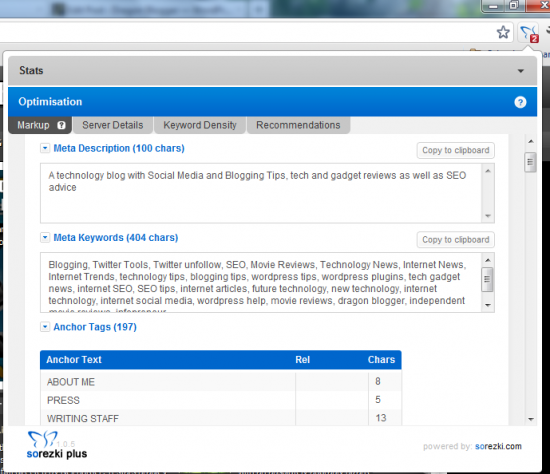Click inside the Meta Description text box
This screenshot has height=474, width=550.
261,193
